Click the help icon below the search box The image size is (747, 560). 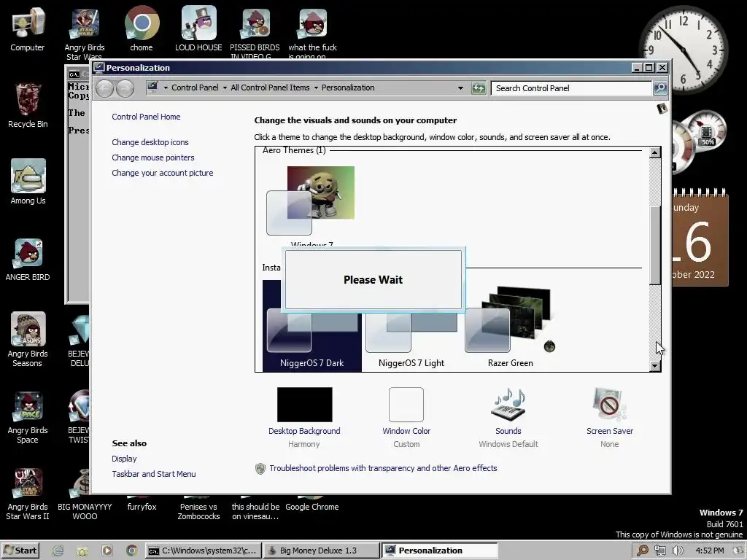click(x=662, y=109)
